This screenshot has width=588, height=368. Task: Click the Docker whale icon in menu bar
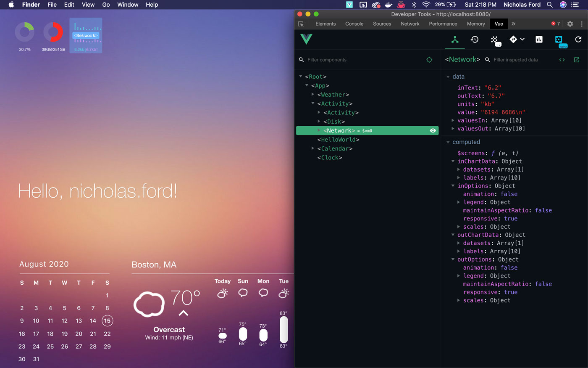pos(389,5)
